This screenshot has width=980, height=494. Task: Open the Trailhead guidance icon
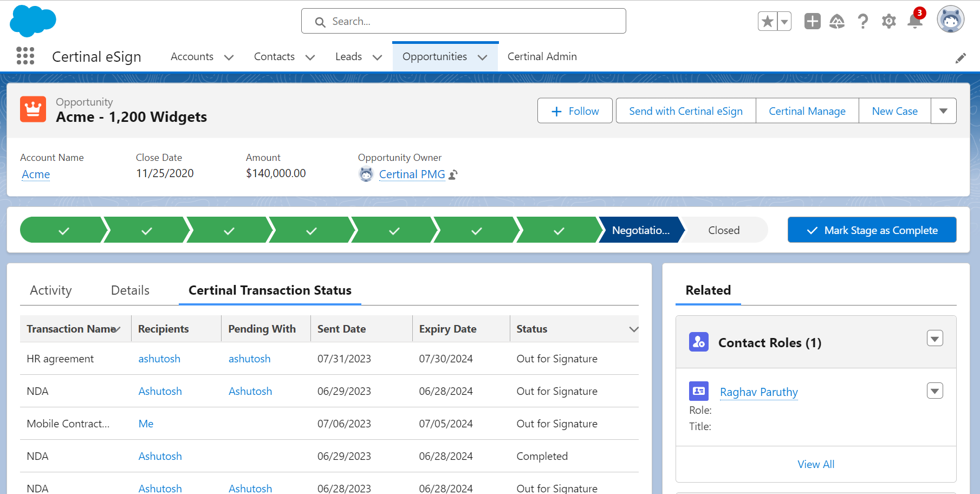[x=837, y=21]
